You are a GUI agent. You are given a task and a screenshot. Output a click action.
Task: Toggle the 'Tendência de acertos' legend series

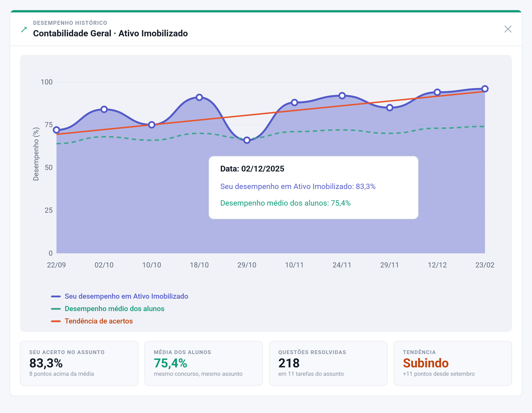coord(92,321)
